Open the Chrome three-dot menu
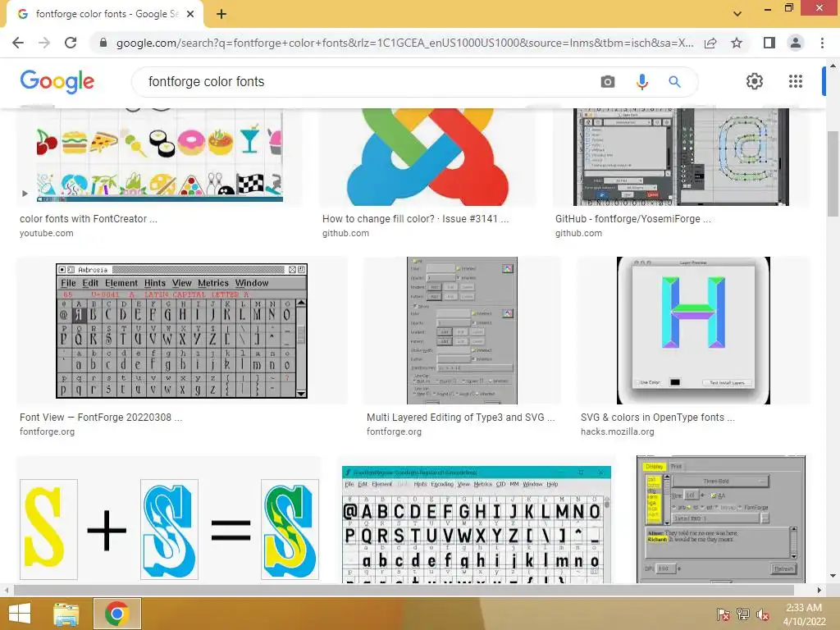Image resolution: width=840 pixels, height=630 pixels. point(822,43)
